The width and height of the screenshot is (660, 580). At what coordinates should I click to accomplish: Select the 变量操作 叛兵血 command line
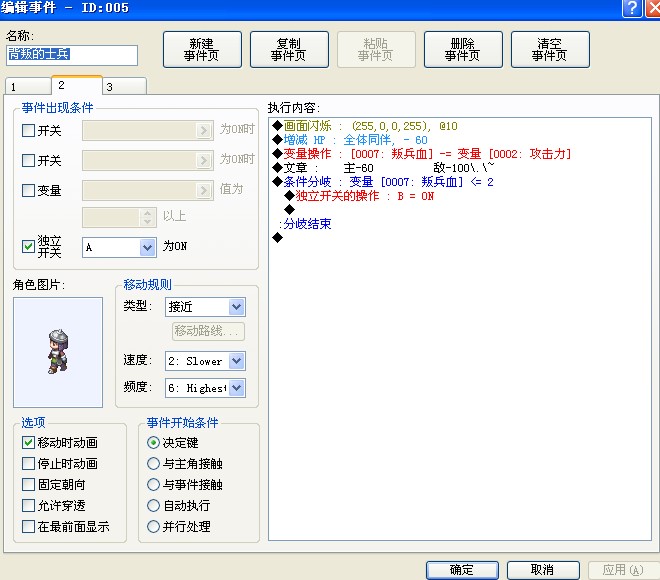[421, 154]
